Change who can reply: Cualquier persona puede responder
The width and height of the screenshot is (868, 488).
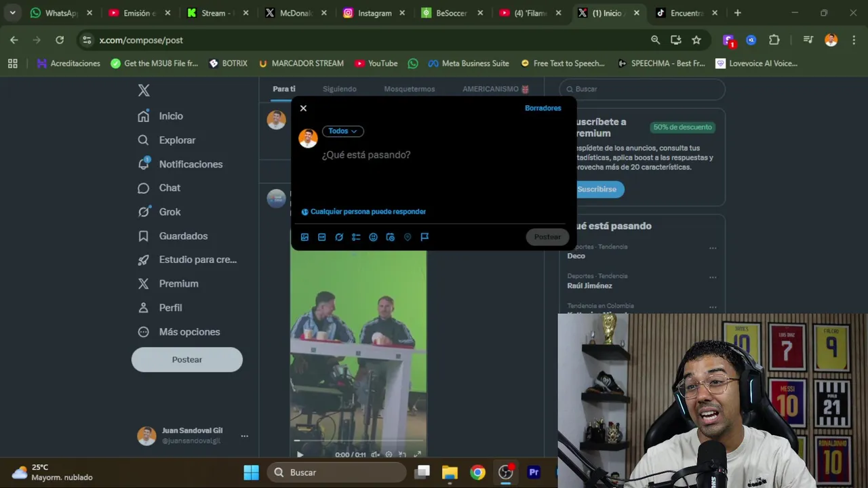point(363,211)
